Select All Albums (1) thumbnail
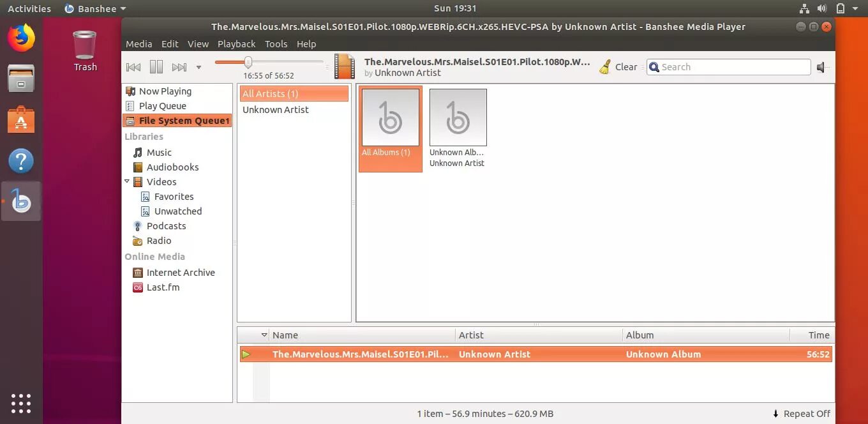 (391, 130)
